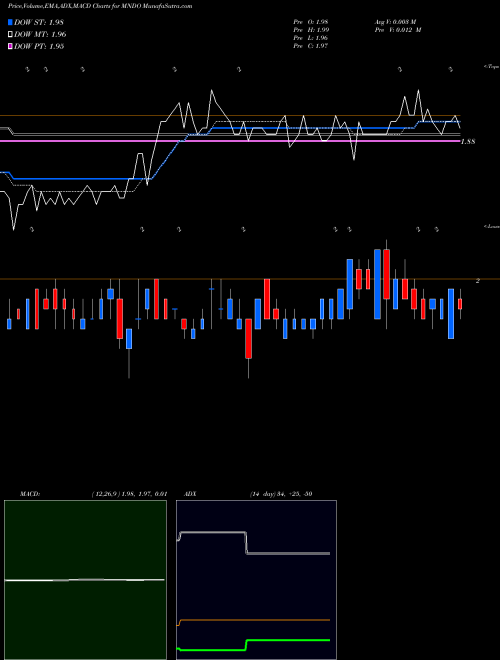Click the 'ADX' panel heading
Viewport: 500px width, 660px height.
click(x=191, y=494)
